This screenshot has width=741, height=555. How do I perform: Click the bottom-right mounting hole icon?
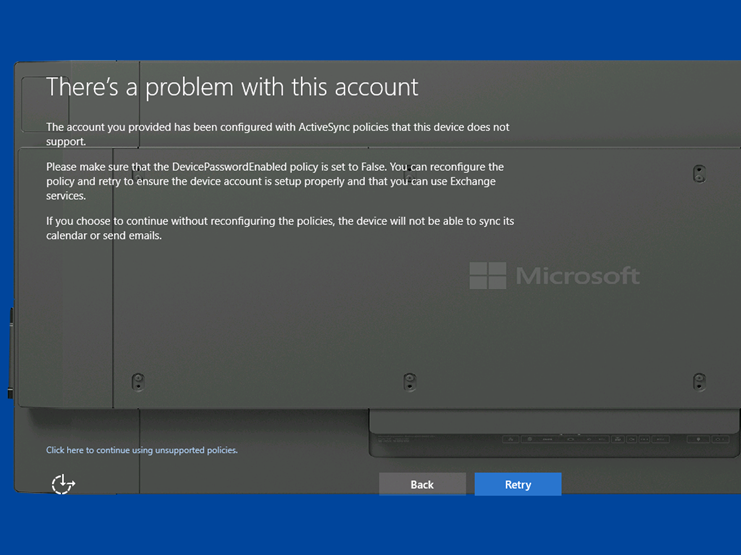[699, 381]
